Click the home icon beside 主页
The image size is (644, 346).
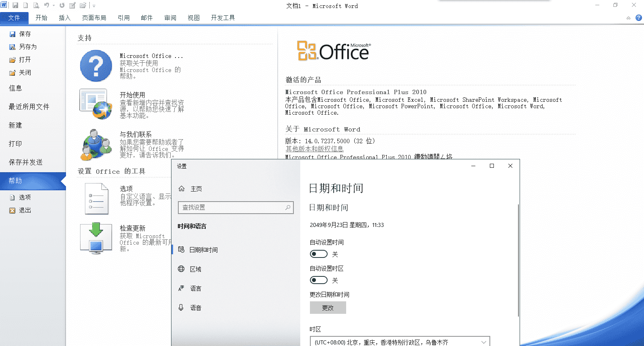182,188
